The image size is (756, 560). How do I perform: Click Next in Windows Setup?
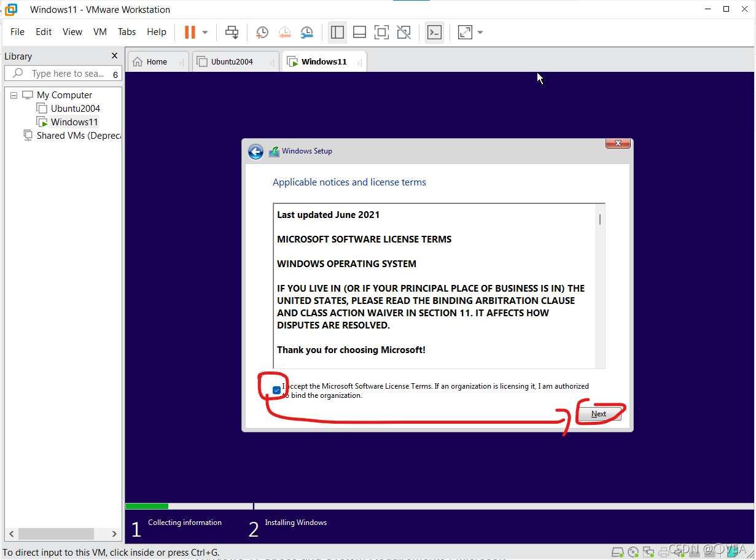coord(599,414)
